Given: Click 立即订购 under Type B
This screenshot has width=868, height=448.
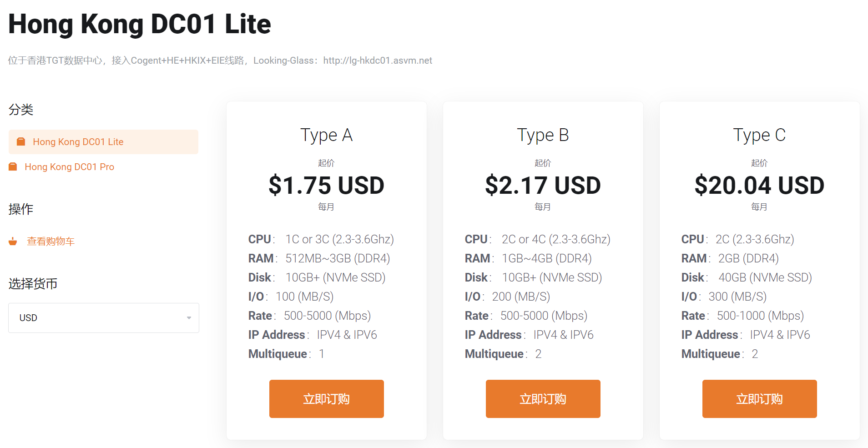Looking at the screenshot, I should click(543, 398).
